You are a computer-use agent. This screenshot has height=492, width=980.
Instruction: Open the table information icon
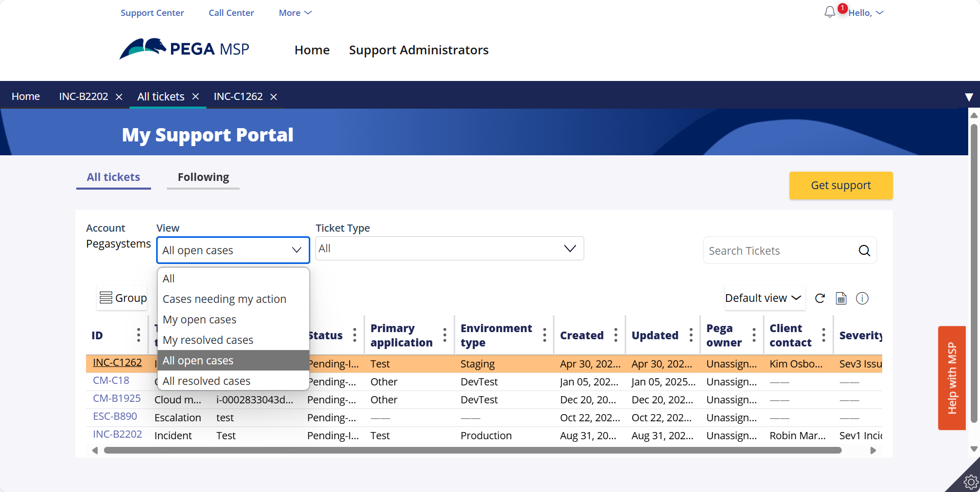coord(862,298)
